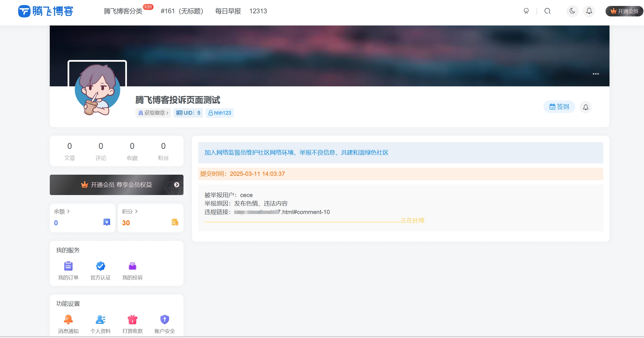Viewport: 644px width, 338px height.
Task: Click the 我的投诉 briefcase icon
Action: coord(133,266)
